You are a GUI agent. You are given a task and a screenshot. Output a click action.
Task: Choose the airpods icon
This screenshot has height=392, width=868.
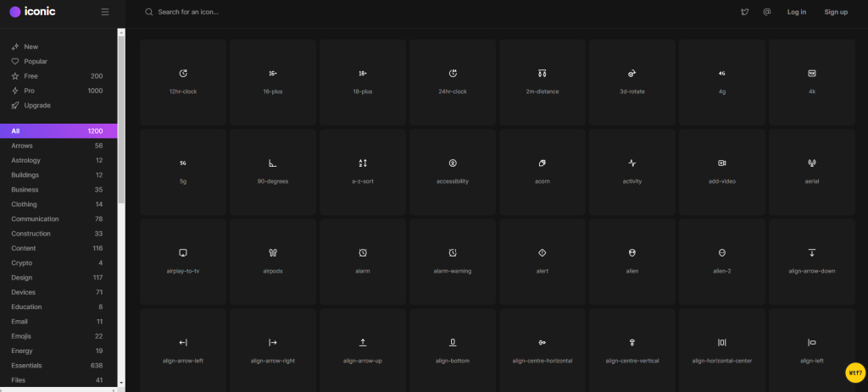pos(272,262)
